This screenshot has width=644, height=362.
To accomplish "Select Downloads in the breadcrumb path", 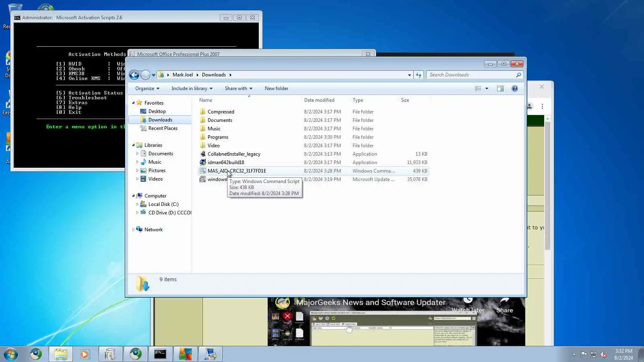I will click(214, 75).
